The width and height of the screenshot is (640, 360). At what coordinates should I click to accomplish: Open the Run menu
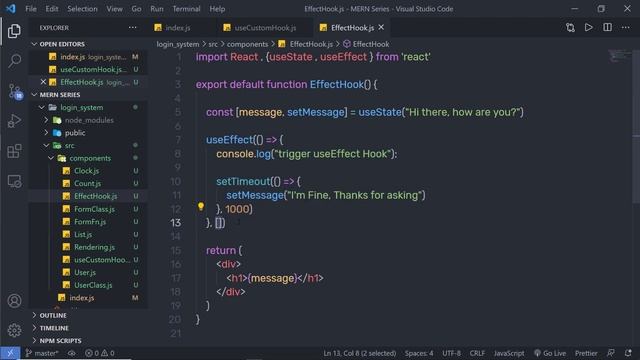[x=157, y=9]
